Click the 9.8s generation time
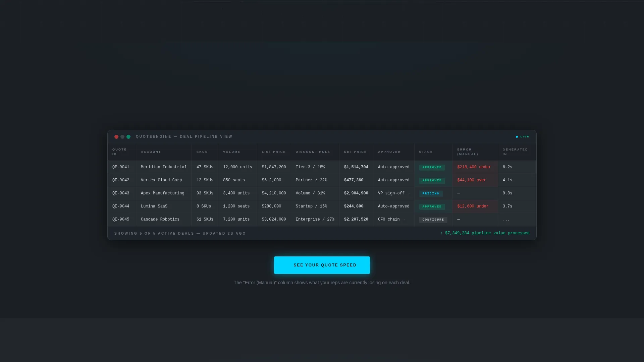The image size is (644, 362). point(507,193)
